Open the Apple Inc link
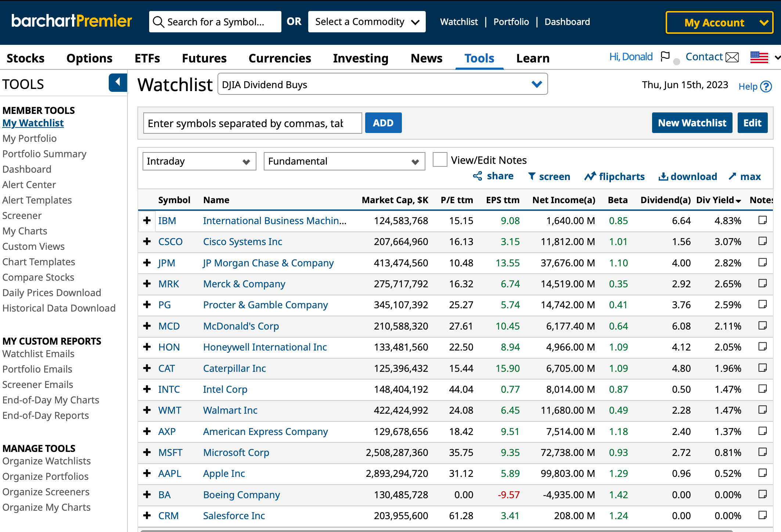The image size is (781, 532). (223, 474)
